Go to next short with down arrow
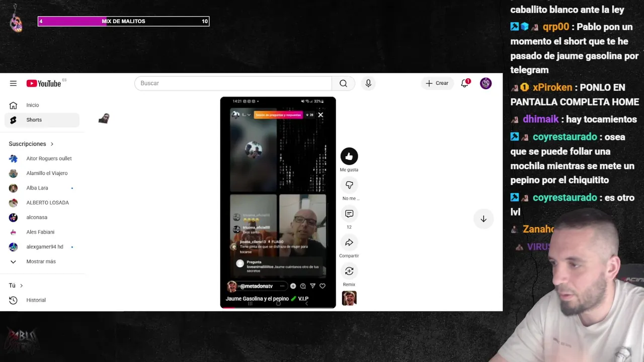The height and width of the screenshot is (362, 644). 484,219
